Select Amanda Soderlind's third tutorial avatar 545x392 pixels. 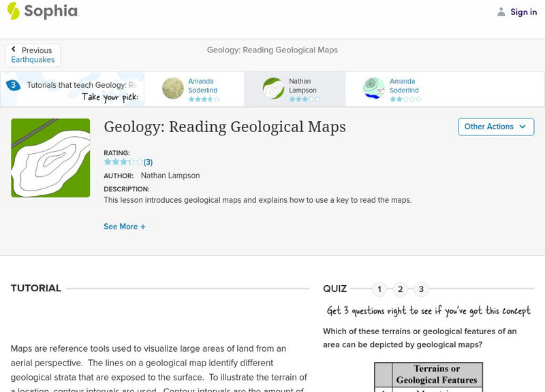[374, 88]
